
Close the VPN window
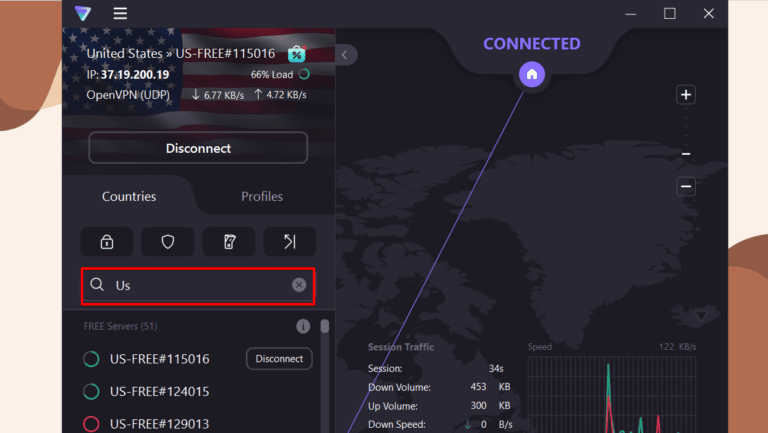[x=708, y=14]
